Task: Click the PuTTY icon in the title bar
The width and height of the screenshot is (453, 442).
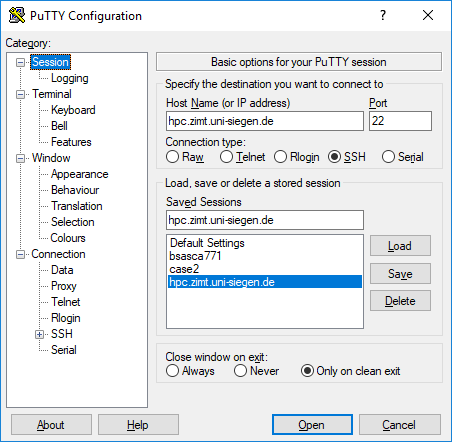Action: pos(16,15)
